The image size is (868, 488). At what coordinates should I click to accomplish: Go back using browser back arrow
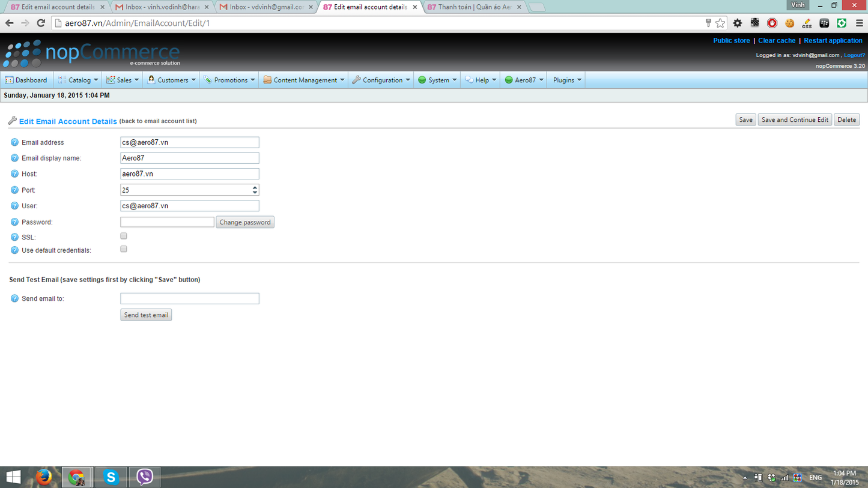[x=9, y=23]
